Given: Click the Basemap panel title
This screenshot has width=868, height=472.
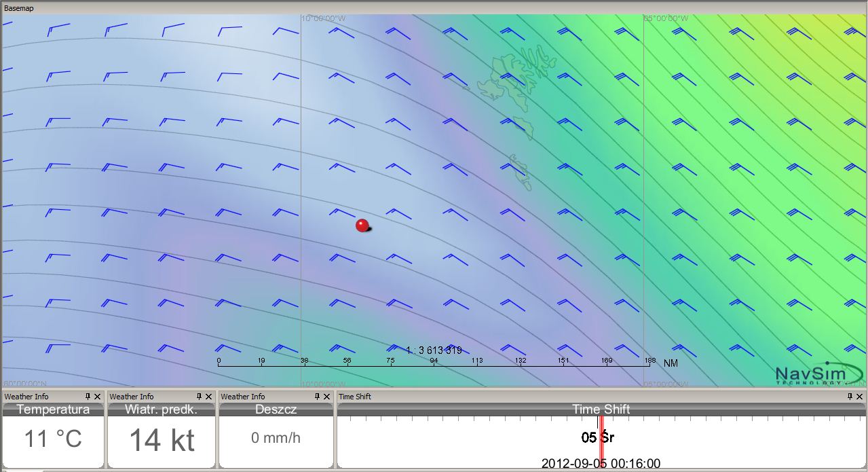Looking at the screenshot, I should pyautogui.click(x=19, y=8).
